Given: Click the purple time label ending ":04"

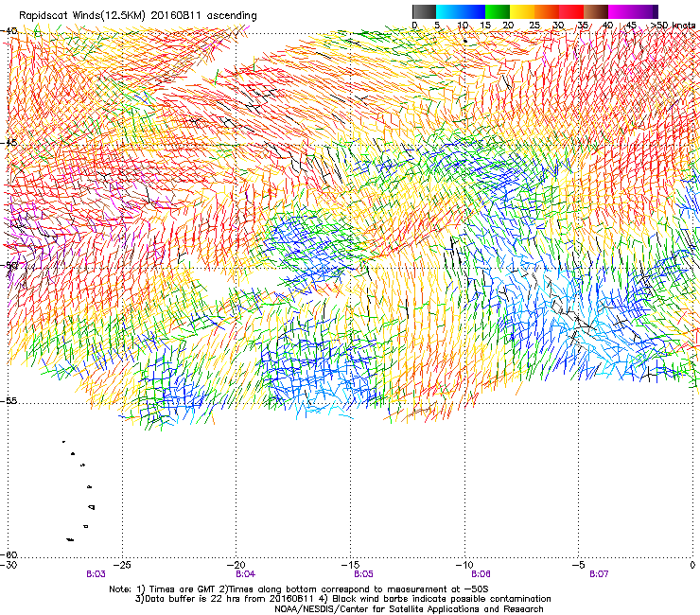Looking at the screenshot, I should [246, 574].
